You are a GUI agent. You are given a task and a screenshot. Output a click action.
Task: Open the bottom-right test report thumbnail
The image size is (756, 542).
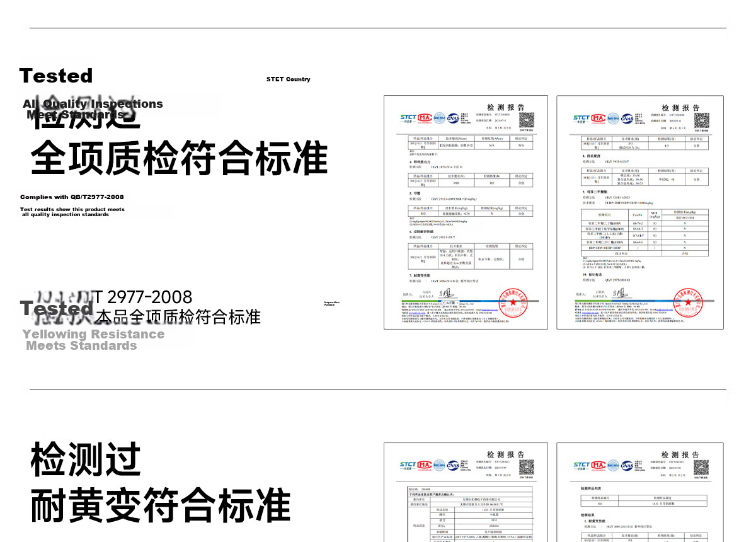click(x=640, y=492)
